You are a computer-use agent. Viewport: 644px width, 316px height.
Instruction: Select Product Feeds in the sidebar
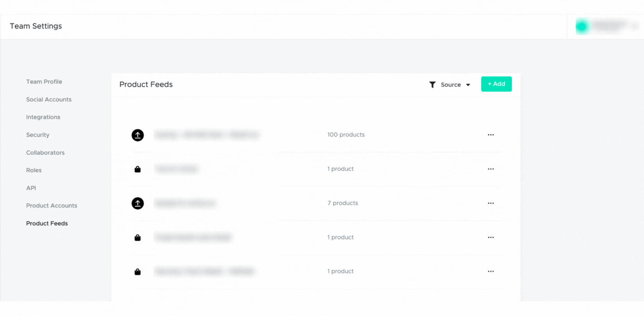click(x=47, y=224)
